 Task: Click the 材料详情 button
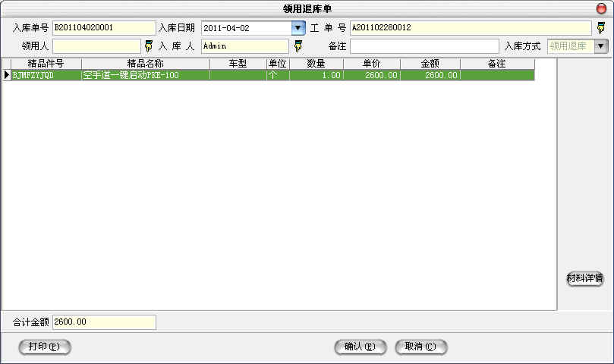584,278
